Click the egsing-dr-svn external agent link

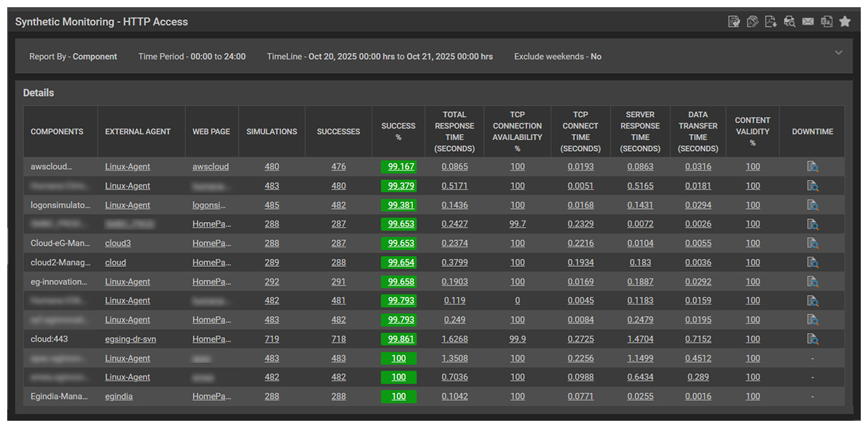pos(130,339)
